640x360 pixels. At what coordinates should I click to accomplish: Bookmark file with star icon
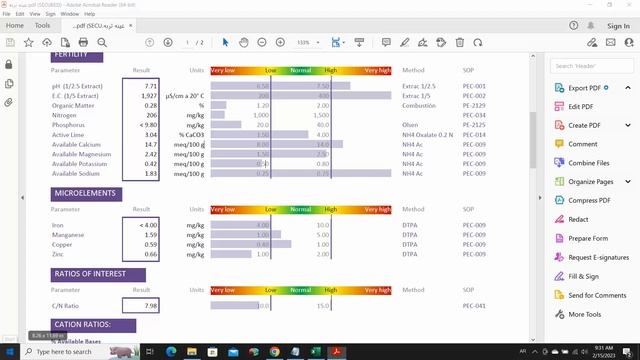point(29,42)
